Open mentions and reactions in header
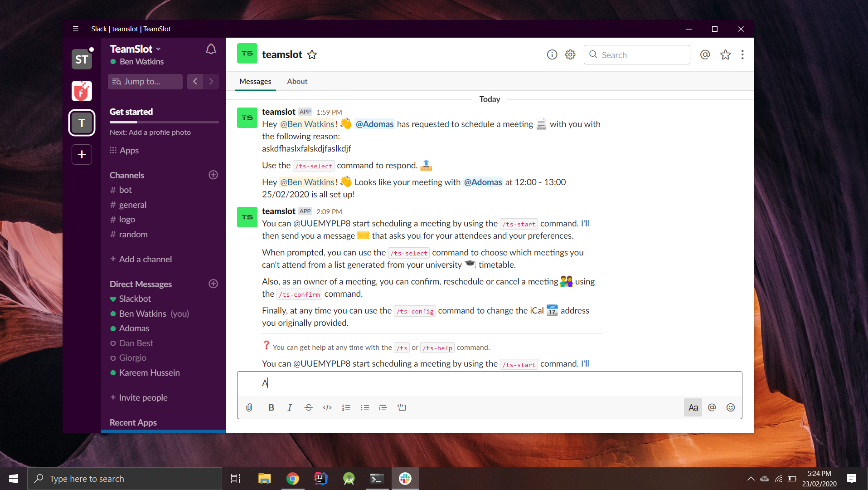This screenshot has width=868, height=490. pyautogui.click(x=705, y=54)
